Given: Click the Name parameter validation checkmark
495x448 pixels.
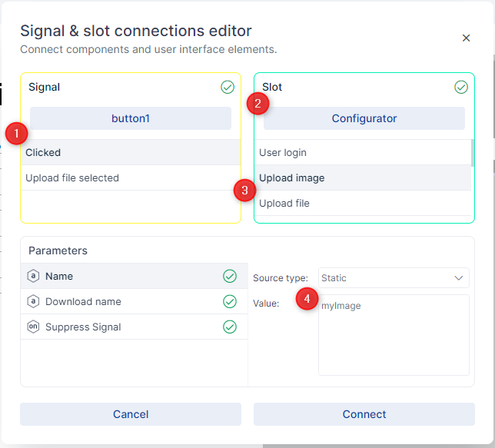Looking at the screenshot, I should coord(230,276).
